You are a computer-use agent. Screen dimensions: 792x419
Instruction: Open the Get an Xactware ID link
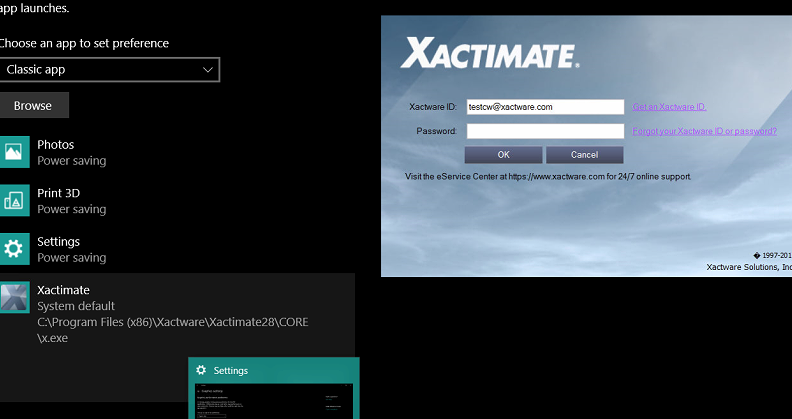[669, 107]
